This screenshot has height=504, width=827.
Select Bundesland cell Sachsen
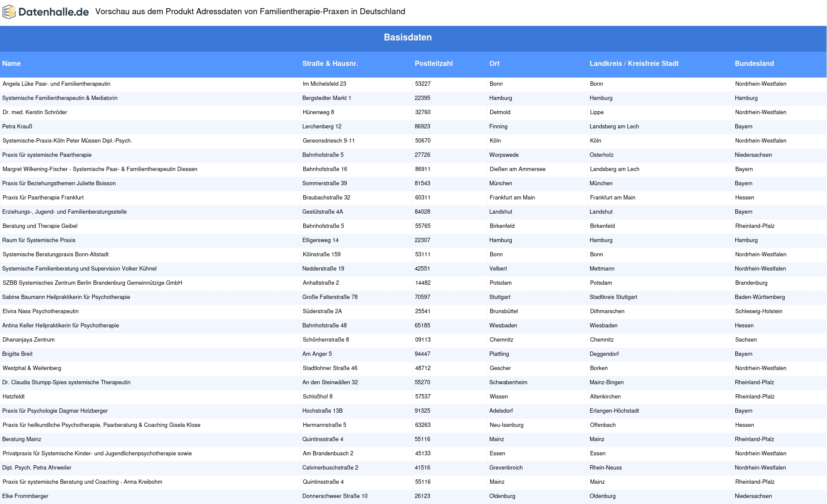[746, 340]
